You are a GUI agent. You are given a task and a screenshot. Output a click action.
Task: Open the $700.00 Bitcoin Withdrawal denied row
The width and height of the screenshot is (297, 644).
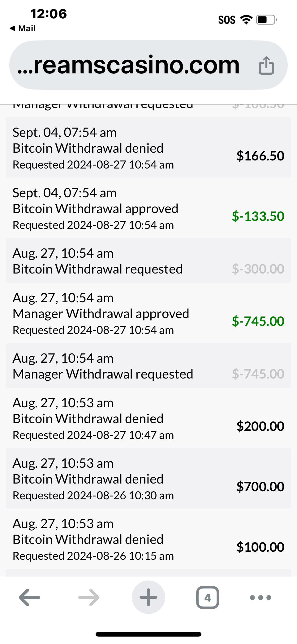(148, 479)
